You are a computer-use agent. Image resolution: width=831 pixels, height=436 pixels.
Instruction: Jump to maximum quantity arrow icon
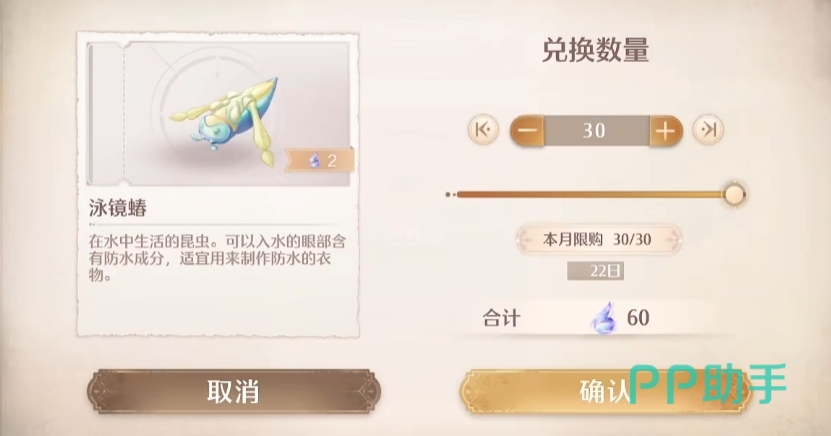(x=709, y=130)
